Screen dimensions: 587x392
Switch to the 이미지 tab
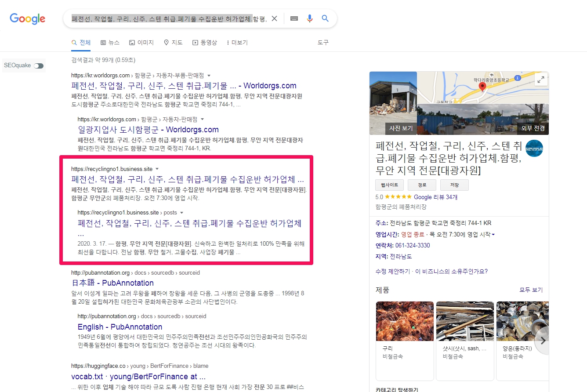141,43
